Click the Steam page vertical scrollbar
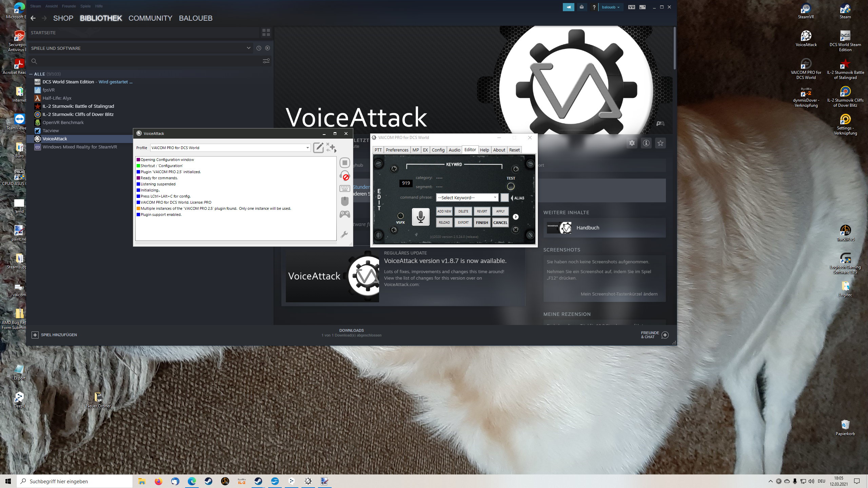The image size is (868, 488). click(x=674, y=48)
